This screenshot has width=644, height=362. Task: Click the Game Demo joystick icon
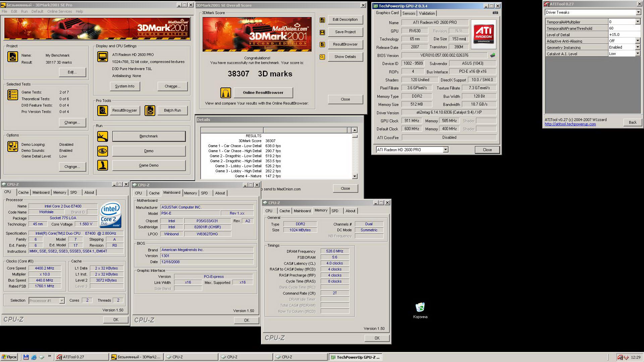(x=103, y=165)
